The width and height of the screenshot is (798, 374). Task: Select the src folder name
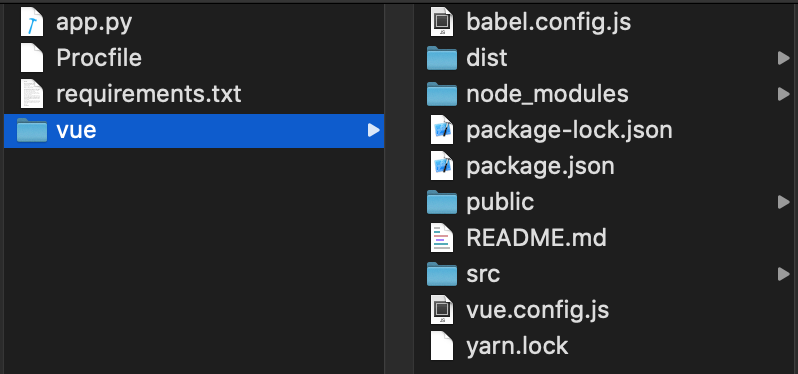coord(483,275)
